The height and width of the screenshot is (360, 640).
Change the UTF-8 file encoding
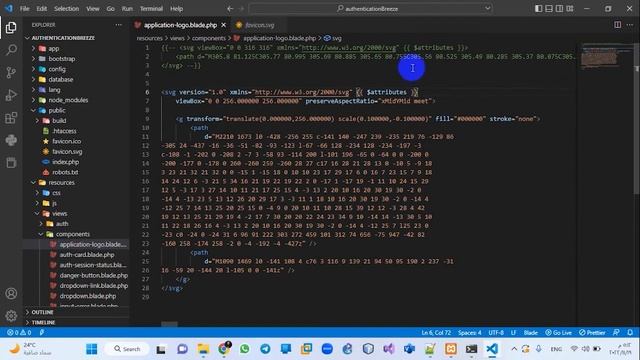click(x=496, y=333)
